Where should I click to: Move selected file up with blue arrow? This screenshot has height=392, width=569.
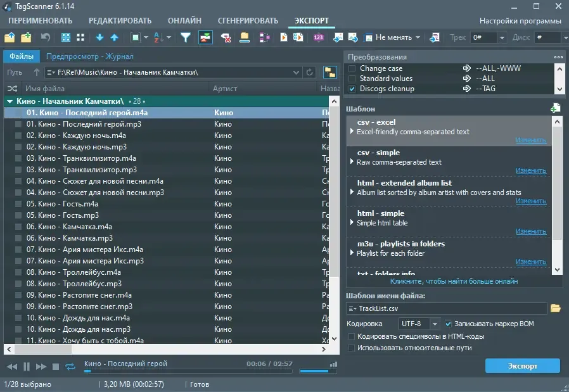pos(114,37)
